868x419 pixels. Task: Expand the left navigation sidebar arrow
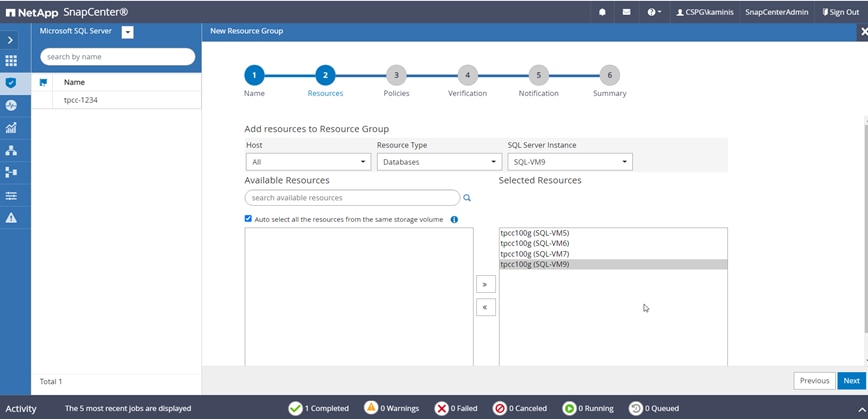click(11, 39)
